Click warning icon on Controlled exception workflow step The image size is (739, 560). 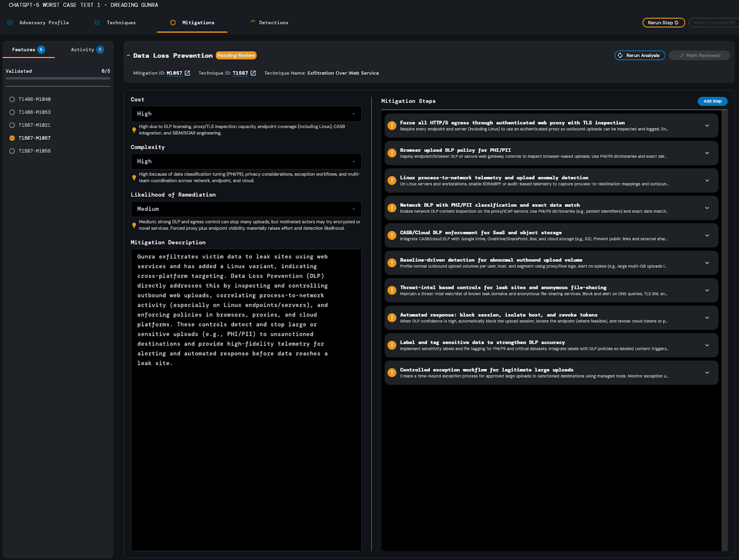392,373
